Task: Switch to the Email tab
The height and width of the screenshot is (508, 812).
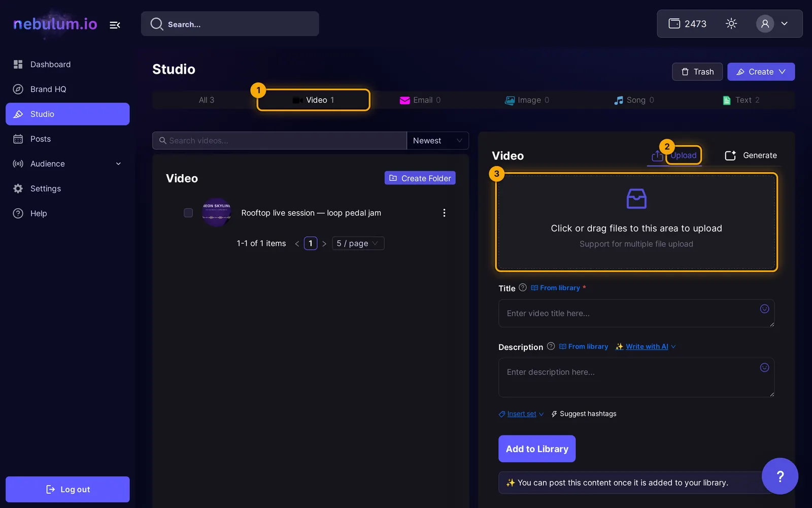Action: click(x=420, y=100)
